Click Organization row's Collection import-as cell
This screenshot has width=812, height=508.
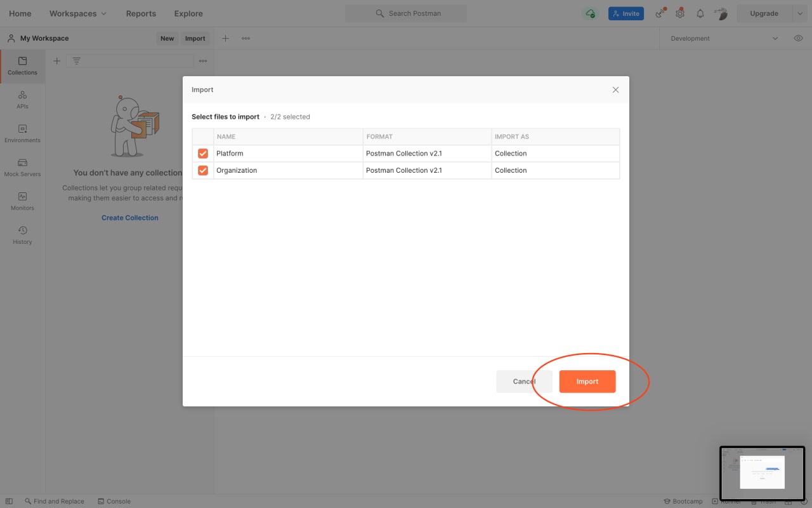click(x=556, y=170)
